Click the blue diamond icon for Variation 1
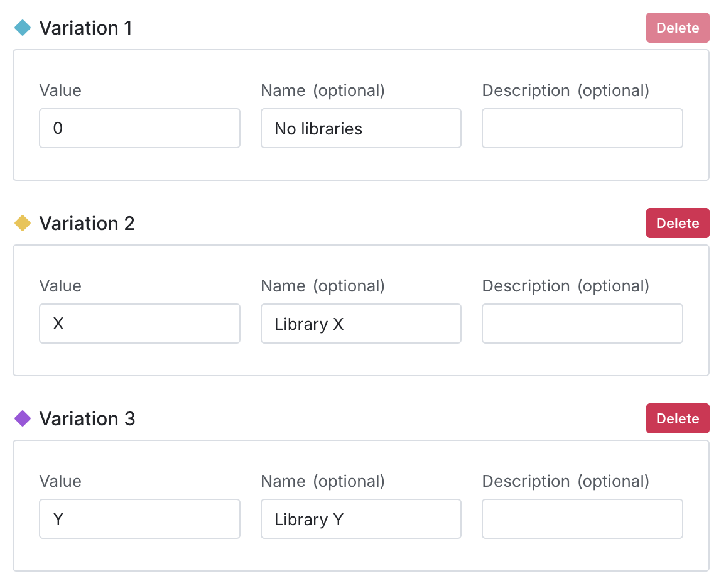 [x=23, y=28]
